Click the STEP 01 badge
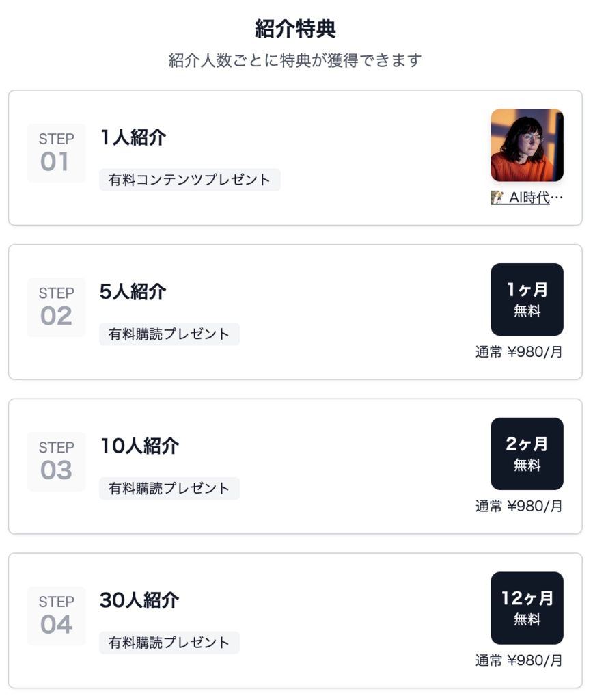This screenshot has height=700, width=593. pos(56,152)
